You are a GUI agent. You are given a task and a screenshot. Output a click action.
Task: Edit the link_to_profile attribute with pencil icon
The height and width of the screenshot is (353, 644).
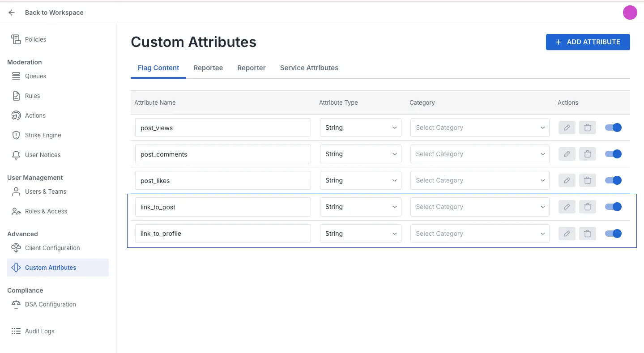567,234
